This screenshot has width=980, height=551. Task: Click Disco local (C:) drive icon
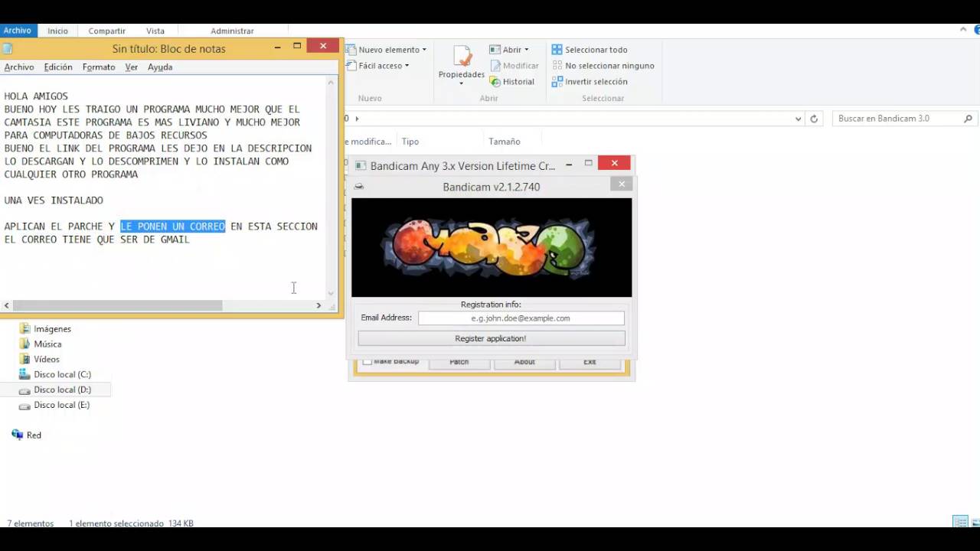[24, 374]
